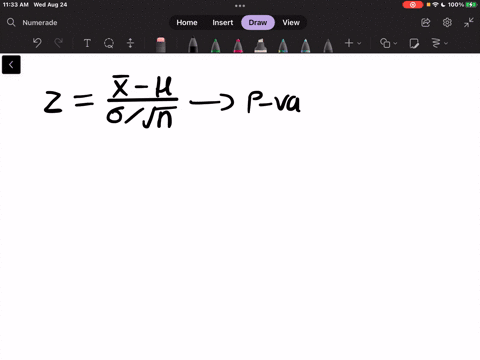Add a new pen with plus
The image size is (480, 360).
[349, 43]
